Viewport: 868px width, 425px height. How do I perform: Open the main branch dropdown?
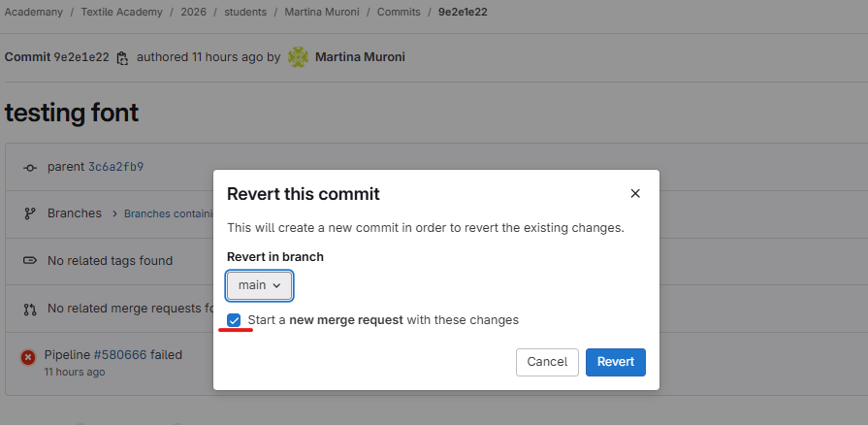(259, 285)
